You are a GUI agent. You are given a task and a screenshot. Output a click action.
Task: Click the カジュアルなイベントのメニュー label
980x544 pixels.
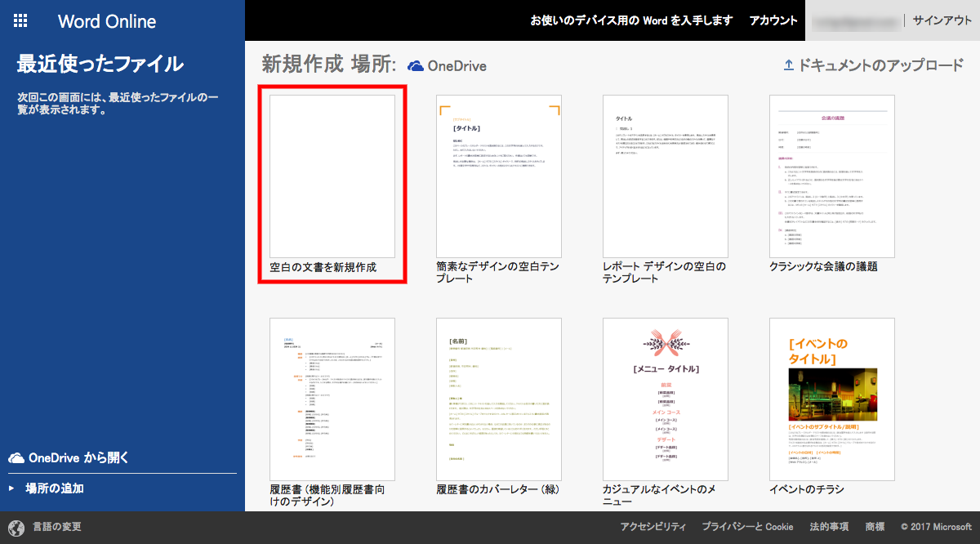660,495
